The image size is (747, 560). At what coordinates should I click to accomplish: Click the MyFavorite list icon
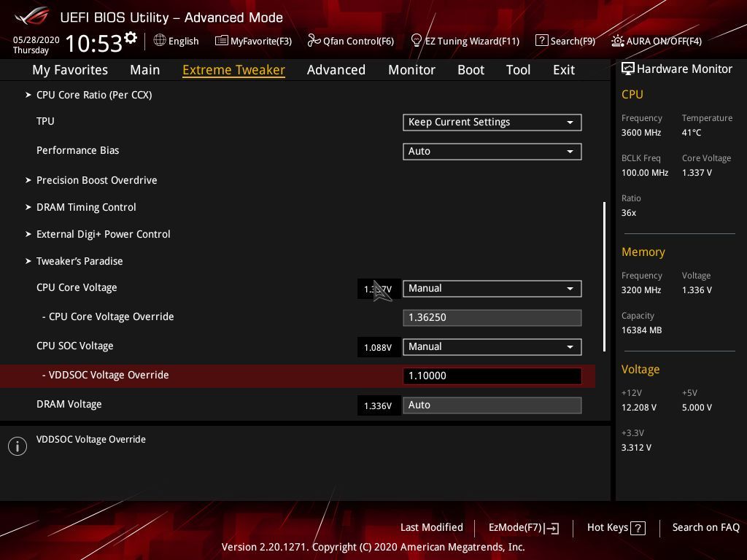(222, 41)
